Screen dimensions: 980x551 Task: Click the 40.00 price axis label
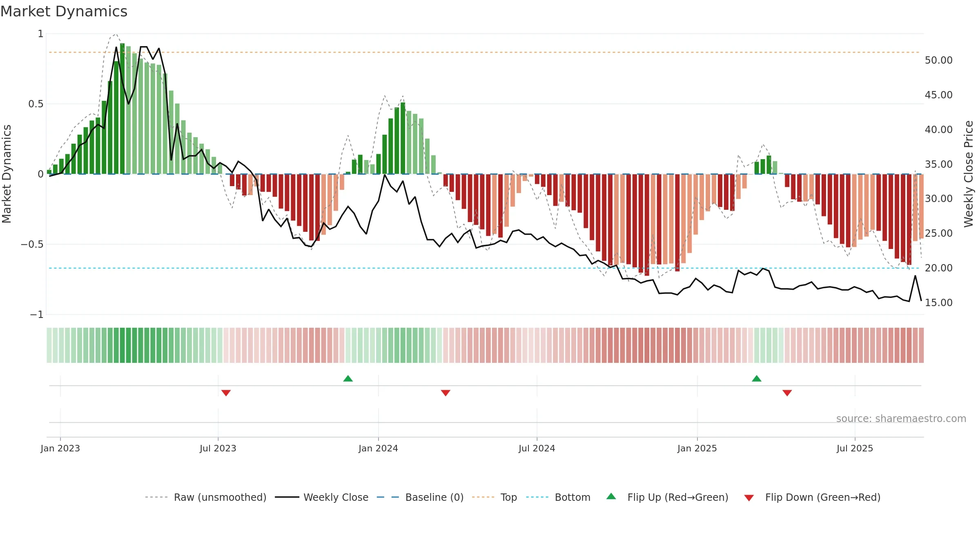point(939,129)
